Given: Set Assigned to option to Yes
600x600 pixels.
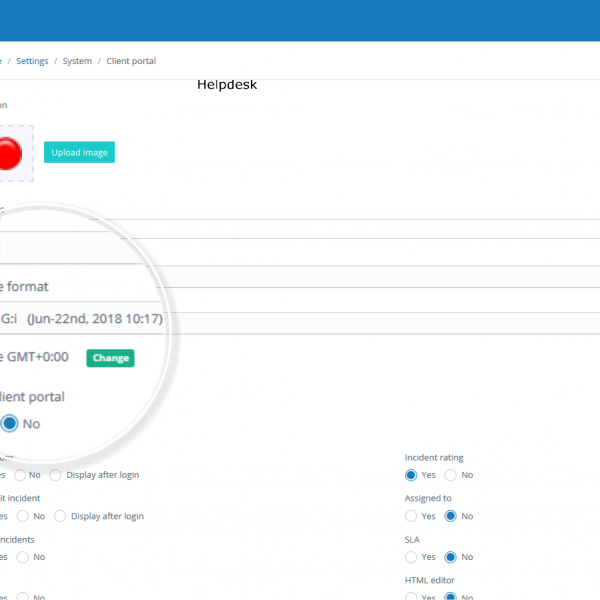Looking at the screenshot, I should coord(411,516).
